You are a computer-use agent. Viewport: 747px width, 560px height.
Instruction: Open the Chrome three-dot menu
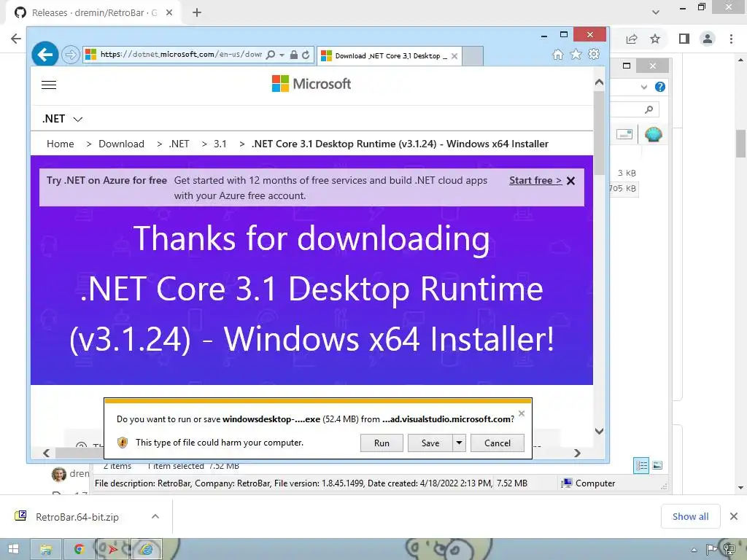pyautogui.click(x=731, y=39)
